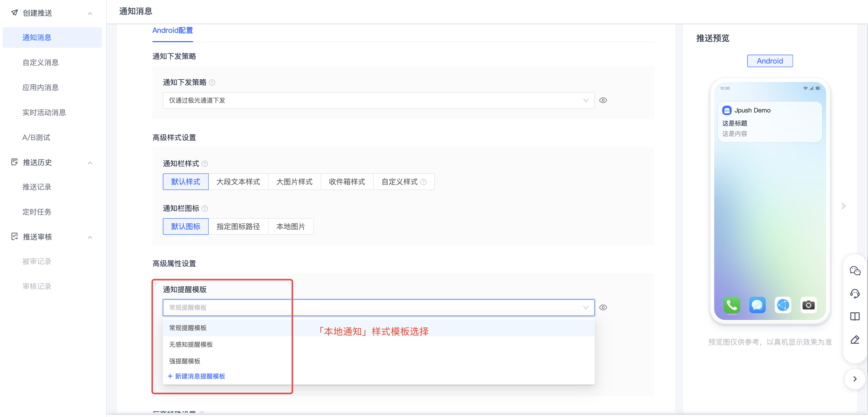
Task: Click help icon beside 通知下发策略 label
Action: coord(212,83)
